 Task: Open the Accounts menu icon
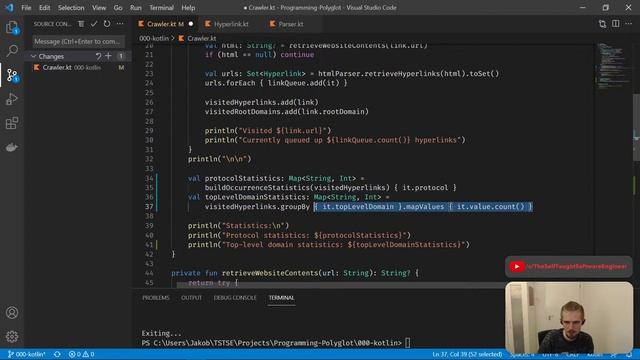tap(12, 313)
